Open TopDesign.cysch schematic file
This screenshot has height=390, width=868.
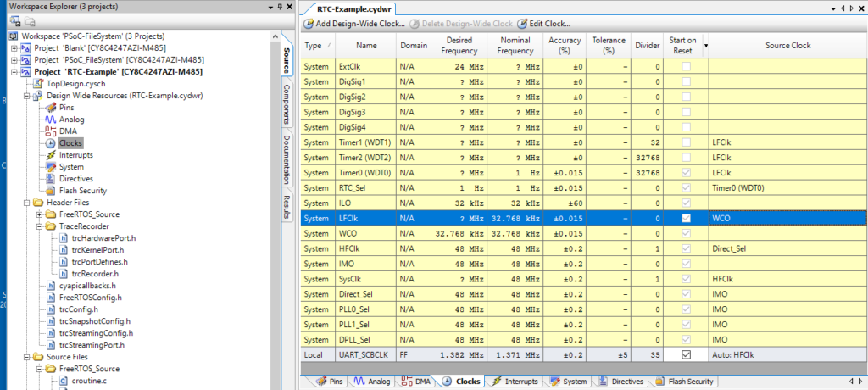[x=77, y=84]
